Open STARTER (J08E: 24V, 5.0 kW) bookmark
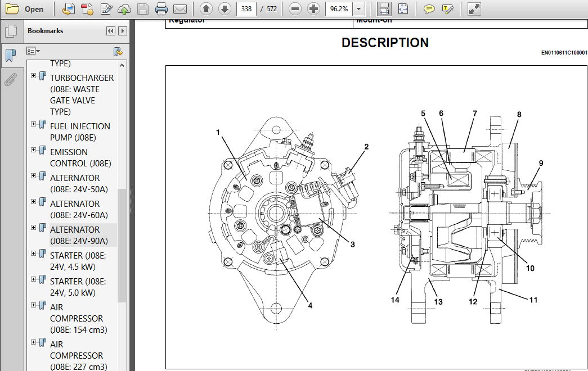 coord(78,287)
